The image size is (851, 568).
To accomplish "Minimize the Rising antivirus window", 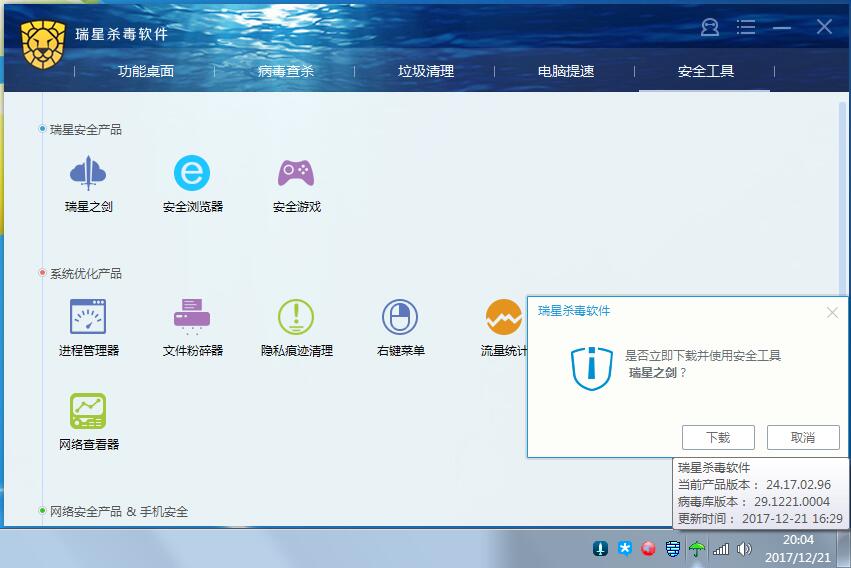I will [782, 27].
